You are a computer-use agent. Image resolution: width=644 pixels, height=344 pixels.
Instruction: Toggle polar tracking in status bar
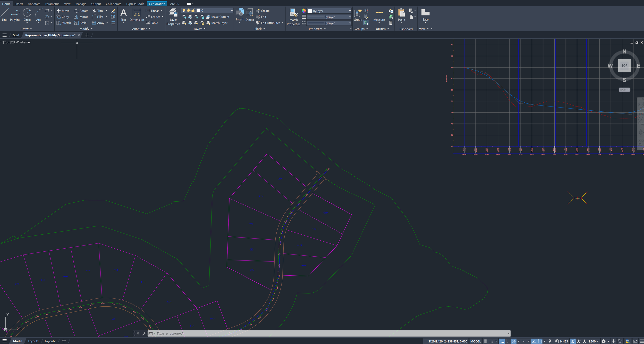(x=514, y=341)
